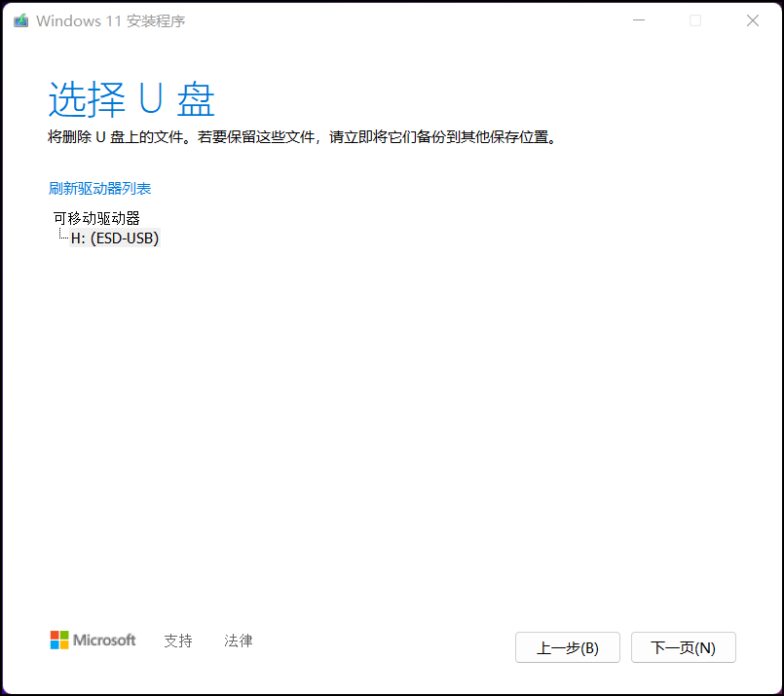Click the Microsoft logo
Image resolution: width=784 pixels, height=696 pixels.
(x=93, y=641)
